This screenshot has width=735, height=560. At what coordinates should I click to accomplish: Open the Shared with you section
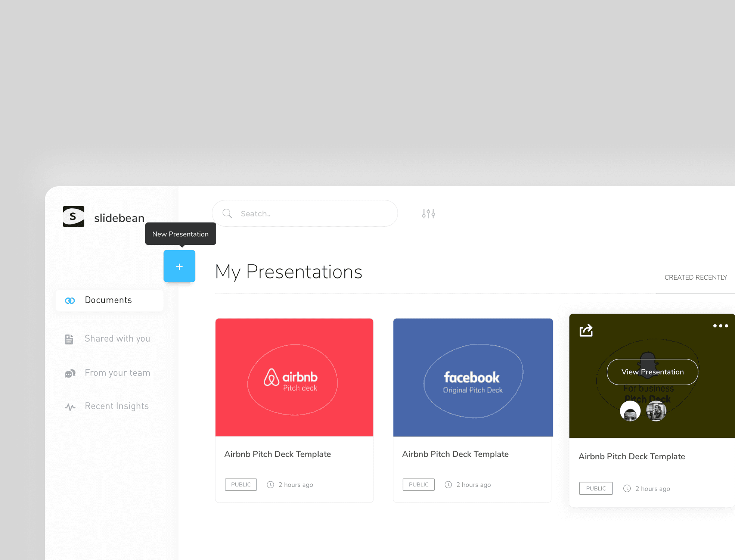117,339
